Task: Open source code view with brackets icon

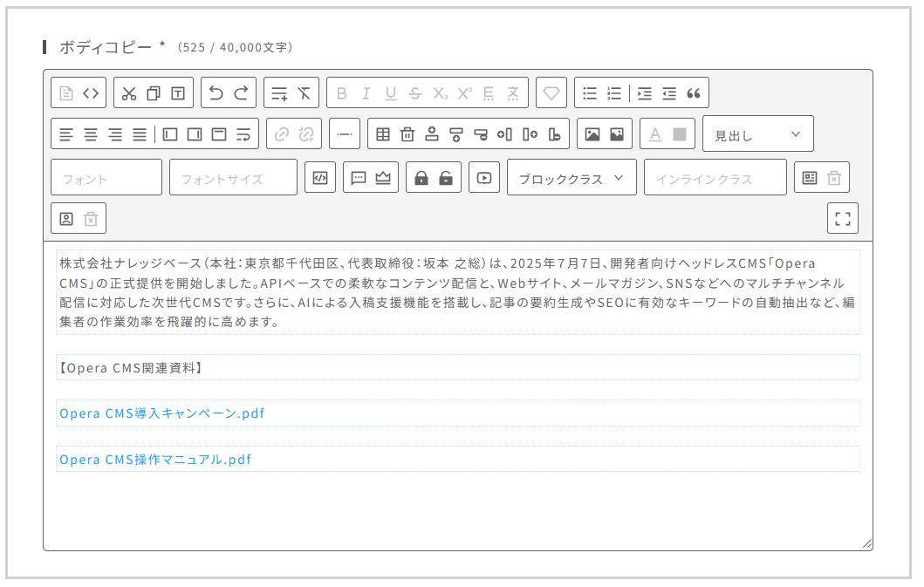Action: pyautogui.click(x=91, y=93)
